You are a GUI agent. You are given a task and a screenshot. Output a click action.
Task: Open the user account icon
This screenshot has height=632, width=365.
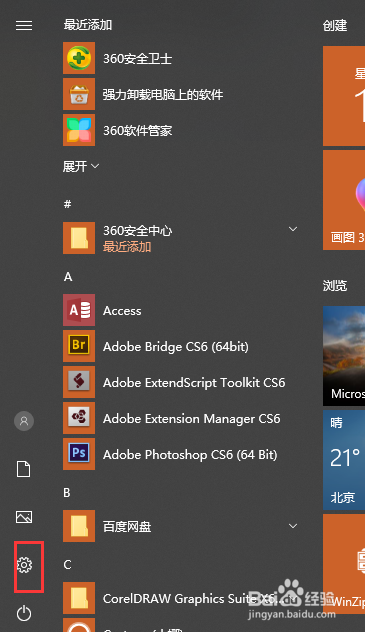click(x=24, y=421)
